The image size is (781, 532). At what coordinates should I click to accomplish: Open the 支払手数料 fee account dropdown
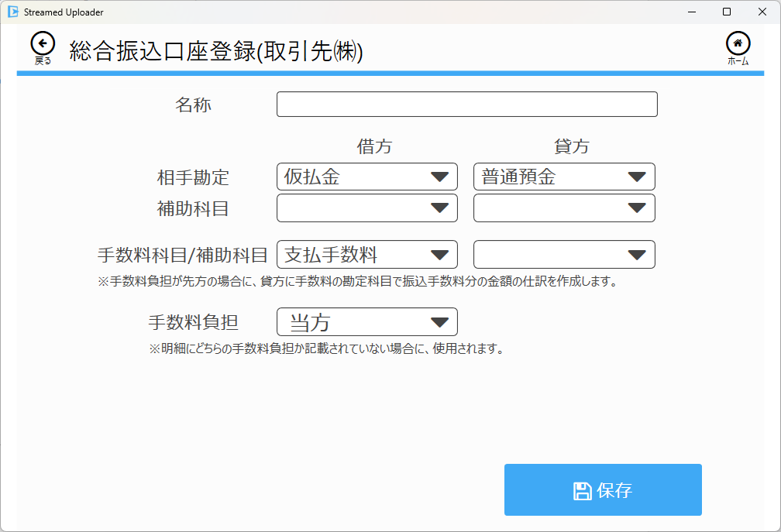(x=366, y=255)
